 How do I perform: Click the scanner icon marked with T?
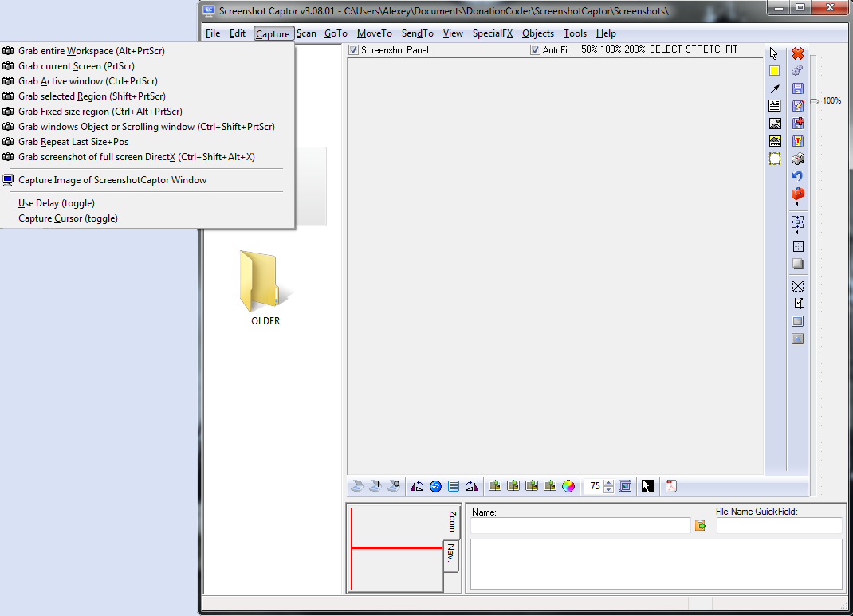click(375, 486)
